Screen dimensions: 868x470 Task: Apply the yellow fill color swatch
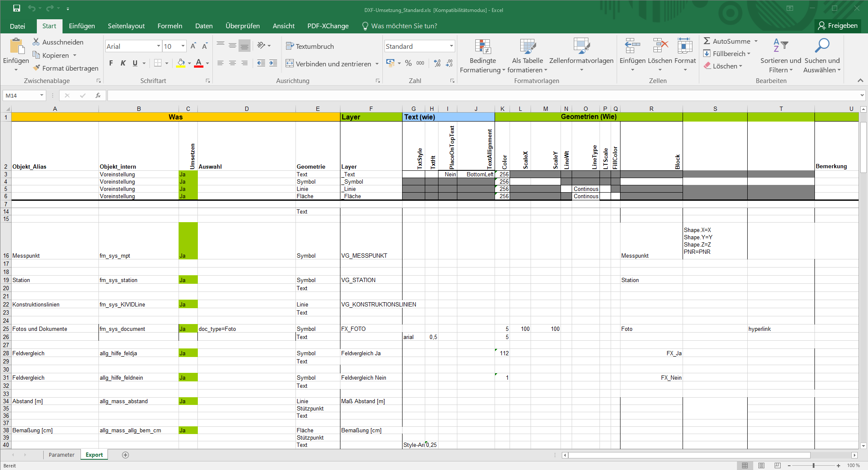181,63
